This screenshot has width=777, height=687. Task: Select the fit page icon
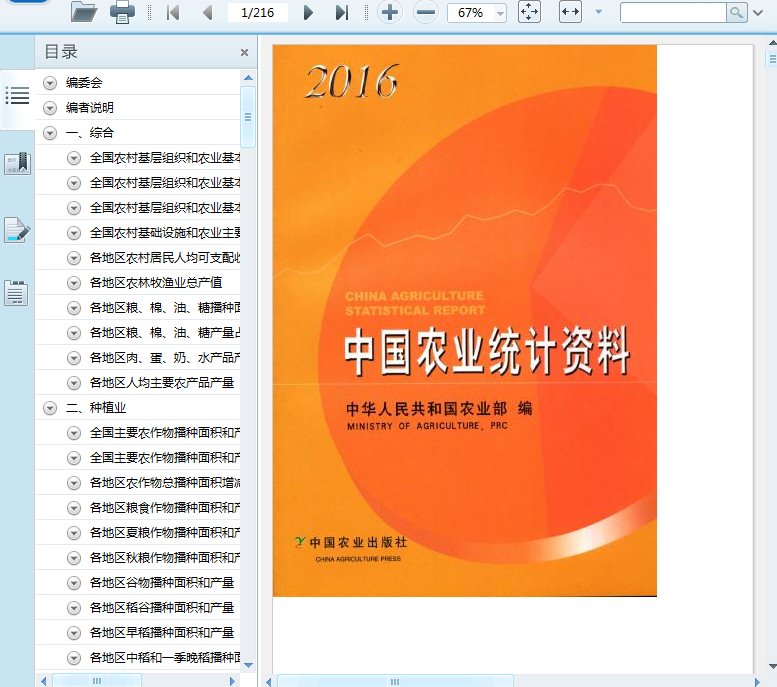point(529,13)
